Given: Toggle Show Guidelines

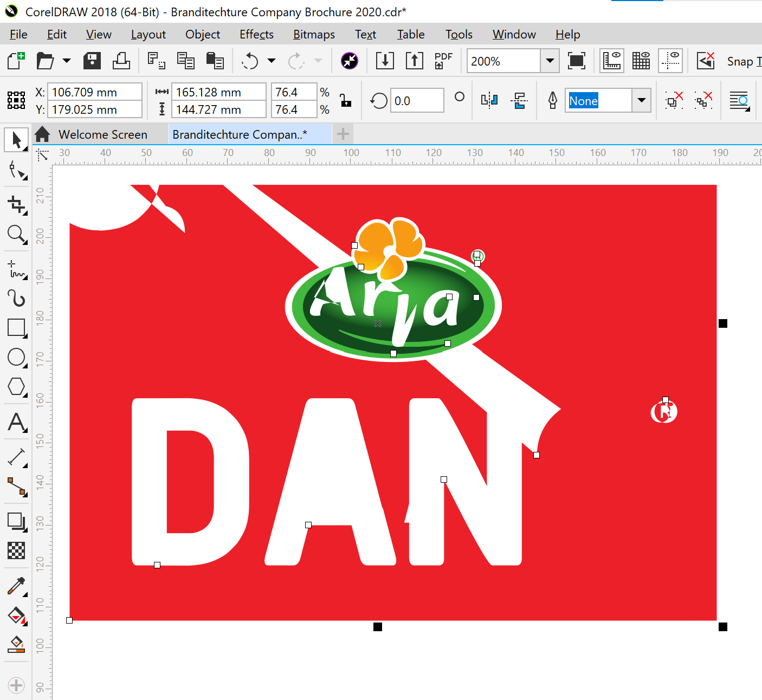Looking at the screenshot, I should tap(670, 61).
